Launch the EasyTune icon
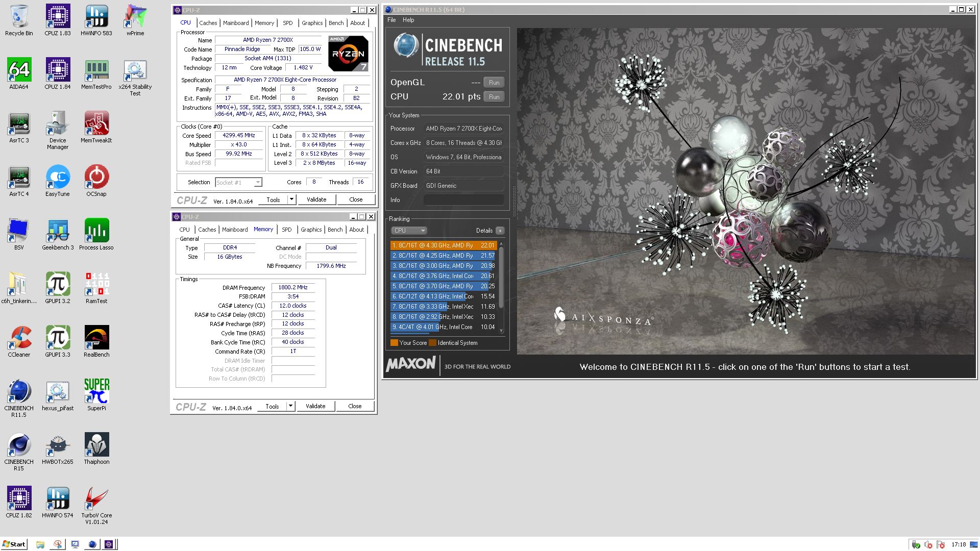 point(58,181)
